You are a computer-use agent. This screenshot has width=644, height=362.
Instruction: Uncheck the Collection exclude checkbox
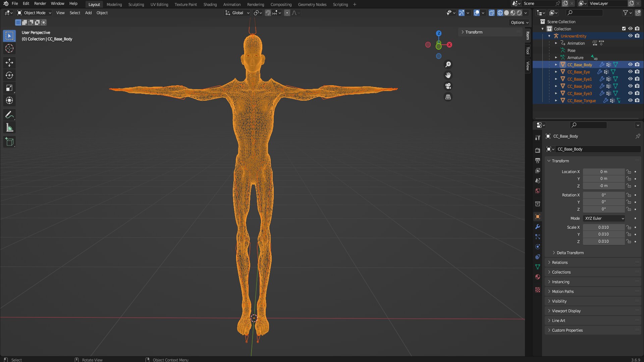click(624, 29)
